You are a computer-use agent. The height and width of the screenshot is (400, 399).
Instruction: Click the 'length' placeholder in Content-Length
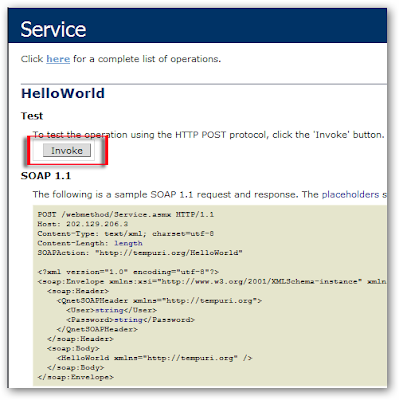pos(128,243)
